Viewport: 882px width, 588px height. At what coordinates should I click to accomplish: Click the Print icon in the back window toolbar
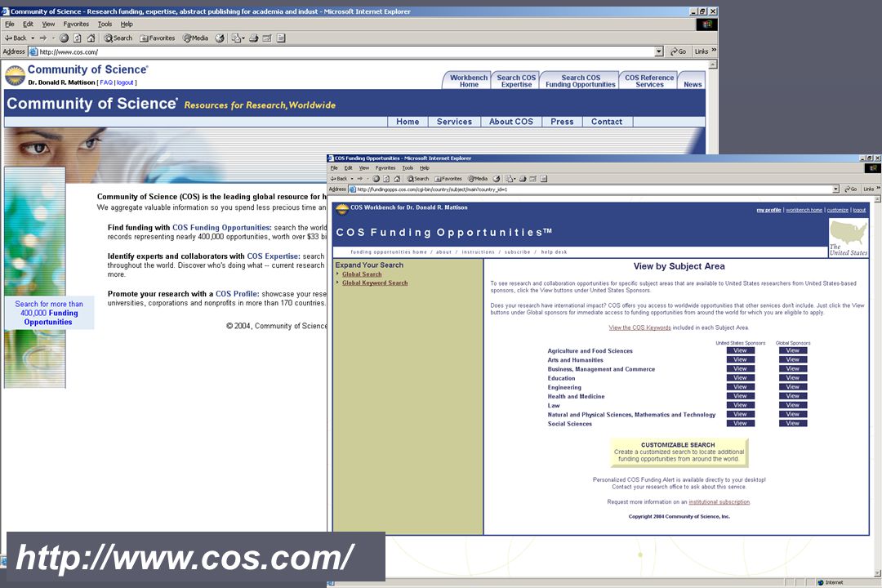coord(254,38)
